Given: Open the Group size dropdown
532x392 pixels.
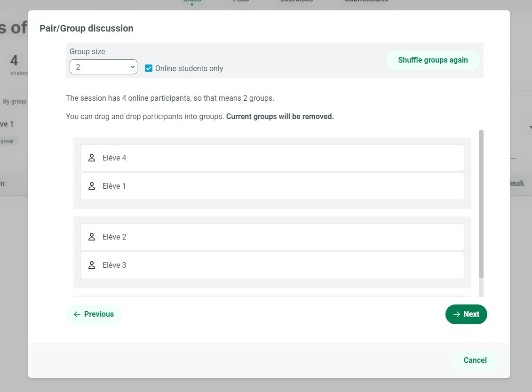Looking at the screenshot, I should 103,67.
